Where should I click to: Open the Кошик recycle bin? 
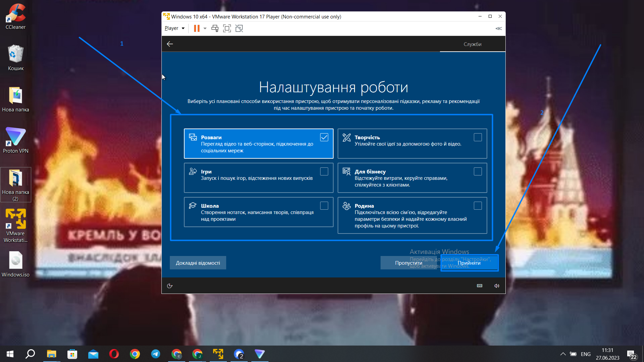click(15, 58)
